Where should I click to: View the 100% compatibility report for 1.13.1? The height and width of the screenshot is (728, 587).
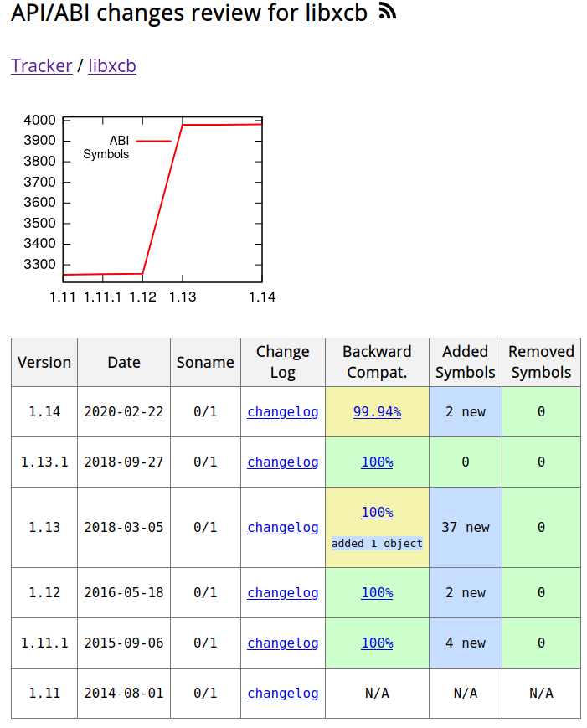pyautogui.click(x=377, y=462)
